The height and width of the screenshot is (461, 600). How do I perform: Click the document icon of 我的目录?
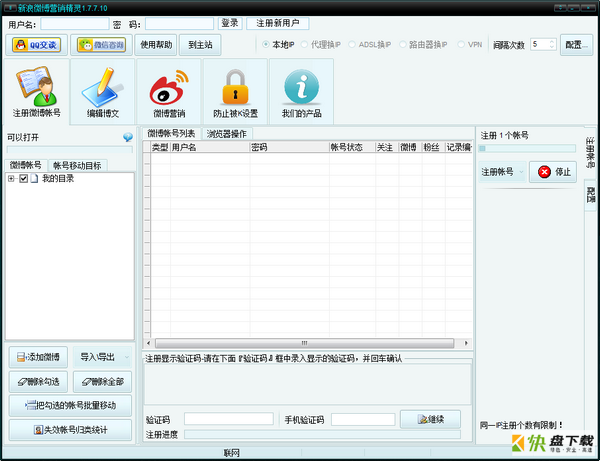coord(34,178)
